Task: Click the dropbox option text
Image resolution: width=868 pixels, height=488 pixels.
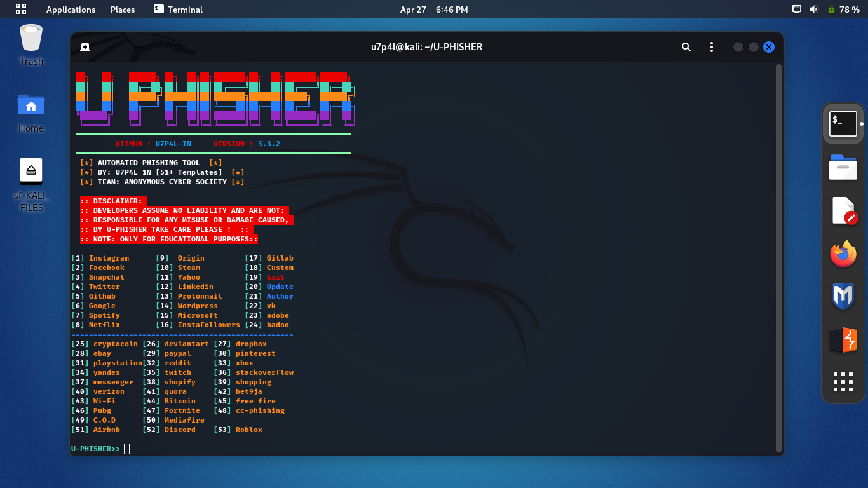Action: tap(251, 344)
